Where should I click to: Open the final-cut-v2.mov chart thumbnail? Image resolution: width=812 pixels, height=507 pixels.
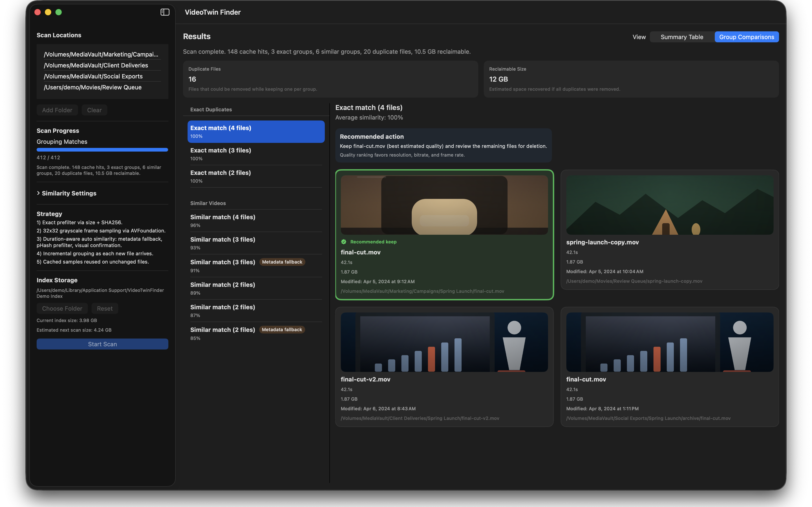444,342
